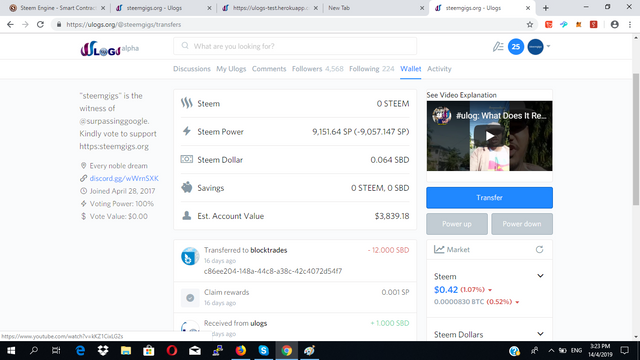Click the Market chart icon
The image size is (640, 360).
click(439, 249)
